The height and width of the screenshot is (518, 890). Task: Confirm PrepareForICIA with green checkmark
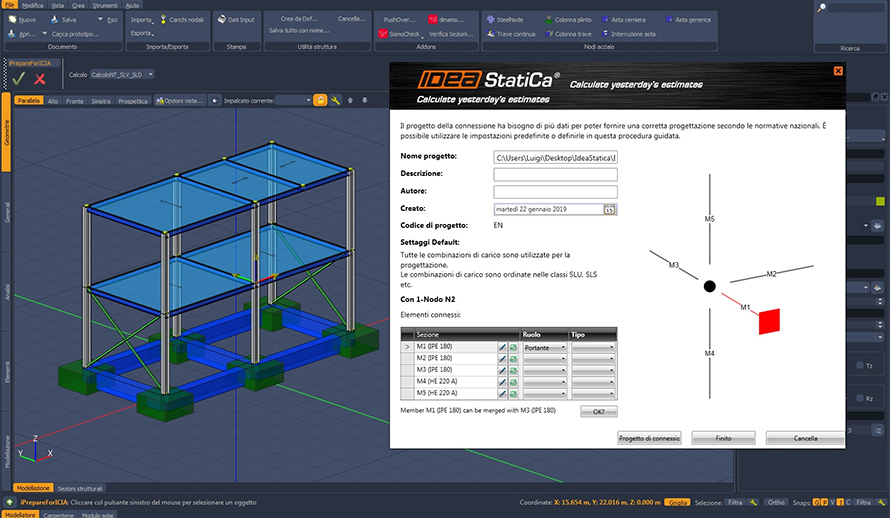click(18, 78)
